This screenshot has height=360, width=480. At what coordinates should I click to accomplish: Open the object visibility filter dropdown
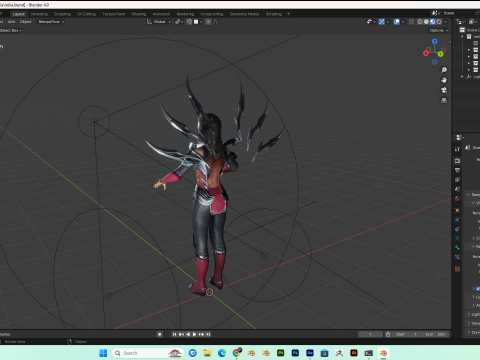[371, 22]
